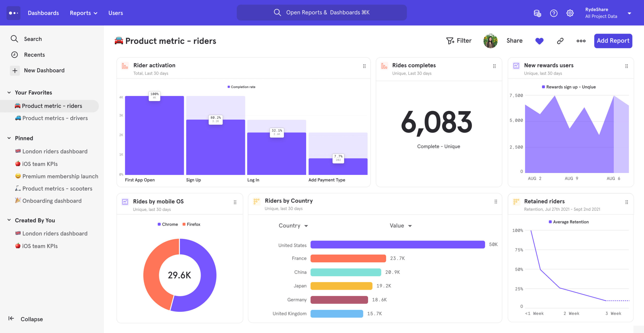
Task: Click the search field Open Reports & Dashboards
Action: 321,12
